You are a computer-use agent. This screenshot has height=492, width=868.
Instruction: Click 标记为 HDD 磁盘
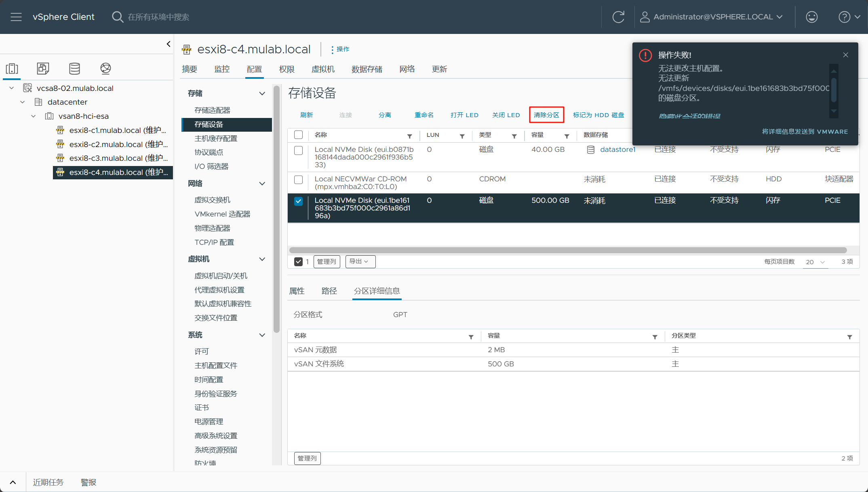[x=598, y=115]
